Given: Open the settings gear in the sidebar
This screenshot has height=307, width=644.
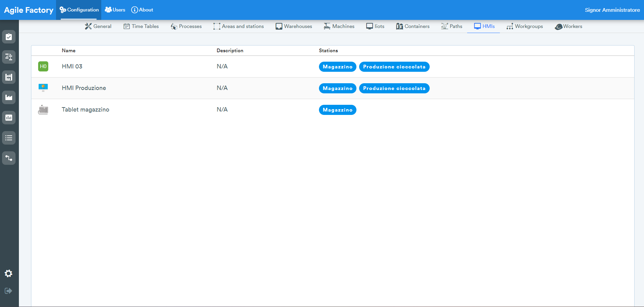Looking at the screenshot, I should point(8,273).
